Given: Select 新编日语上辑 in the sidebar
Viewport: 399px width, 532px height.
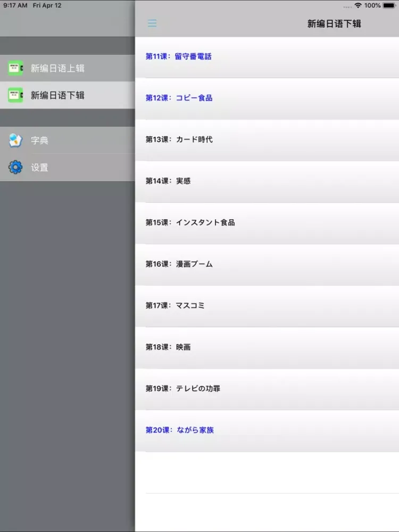Looking at the screenshot, I should (x=68, y=68).
